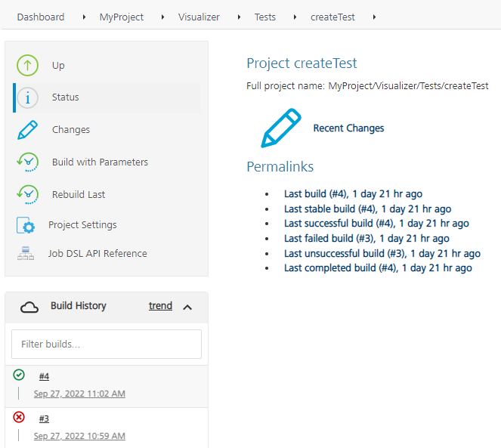
Task: Collapse the Build History panel
Action: (x=188, y=307)
